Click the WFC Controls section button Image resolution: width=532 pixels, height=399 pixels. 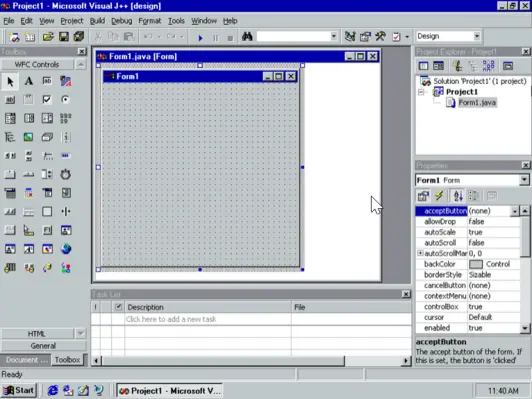(37, 64)
